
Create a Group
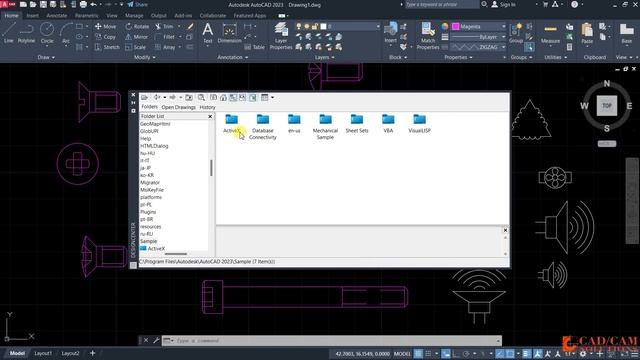[516, 33]
